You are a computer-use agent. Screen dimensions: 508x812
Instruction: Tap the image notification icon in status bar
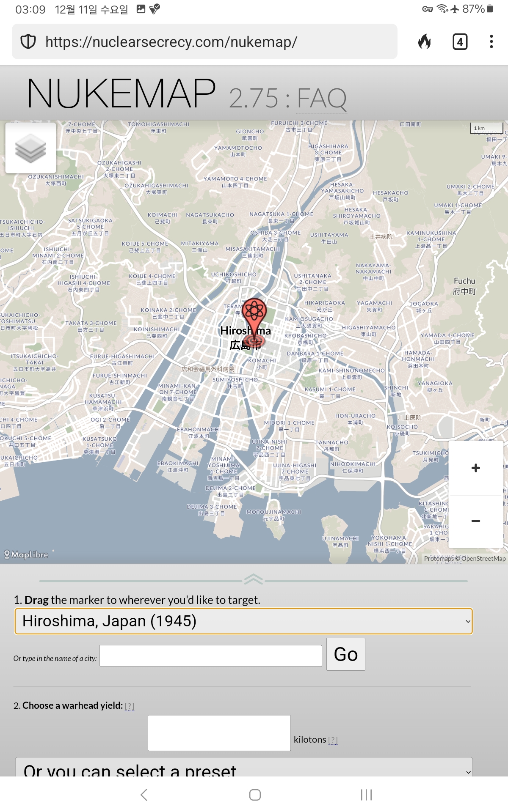point(141,9)
